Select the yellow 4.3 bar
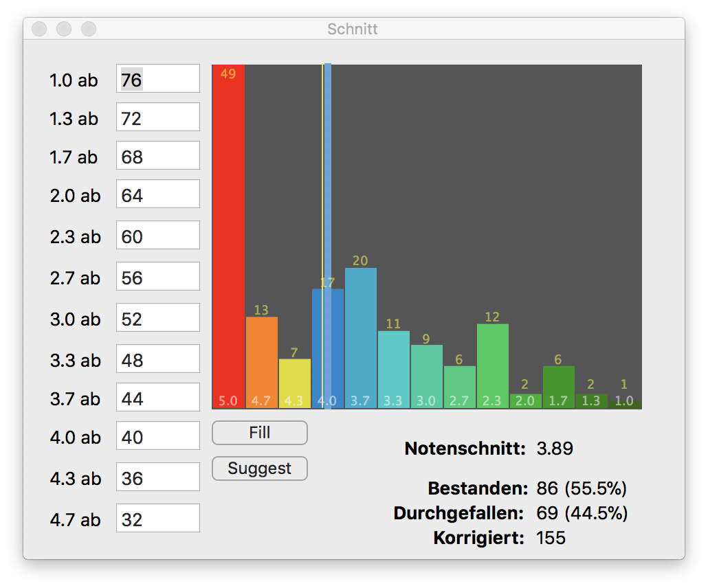 point(294,383)
